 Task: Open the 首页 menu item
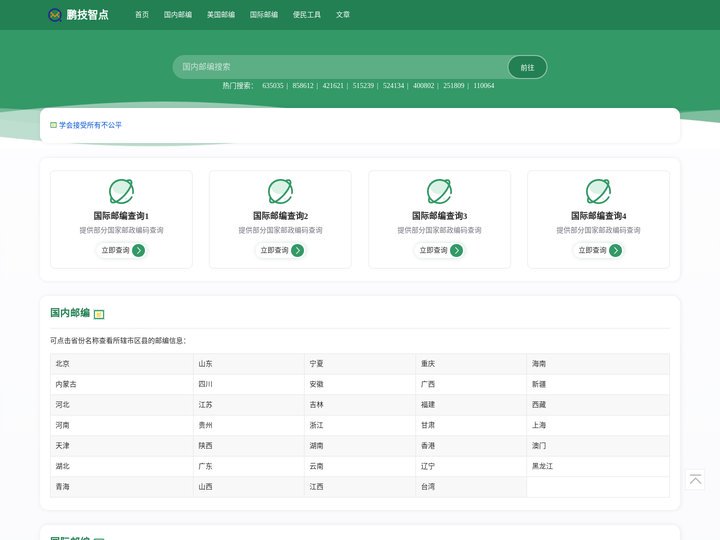click(142, 15)
